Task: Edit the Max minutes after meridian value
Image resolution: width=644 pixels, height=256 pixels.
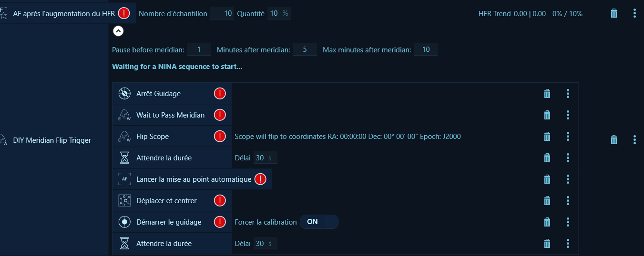Action: point(425,49)
